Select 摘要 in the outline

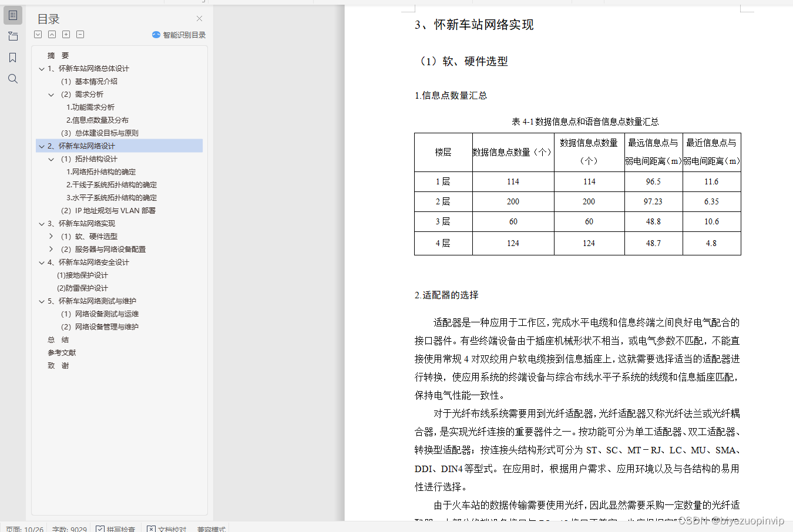(58, 55)
